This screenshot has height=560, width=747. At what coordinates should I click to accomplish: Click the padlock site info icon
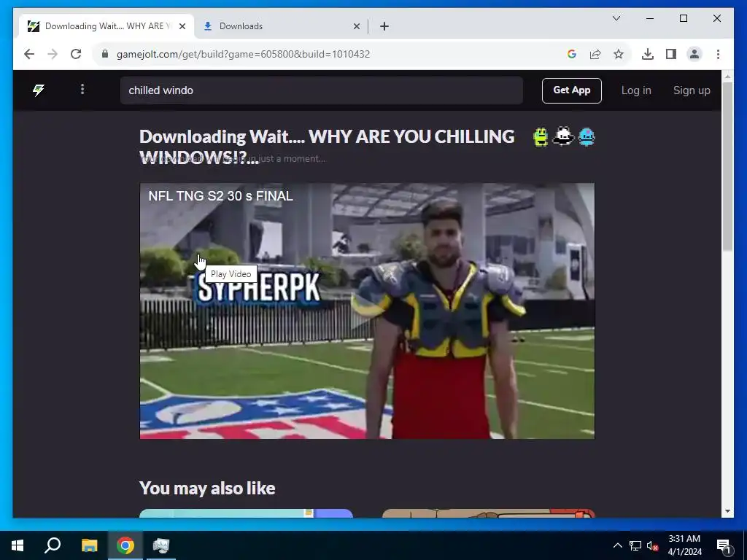pos(105,54)
